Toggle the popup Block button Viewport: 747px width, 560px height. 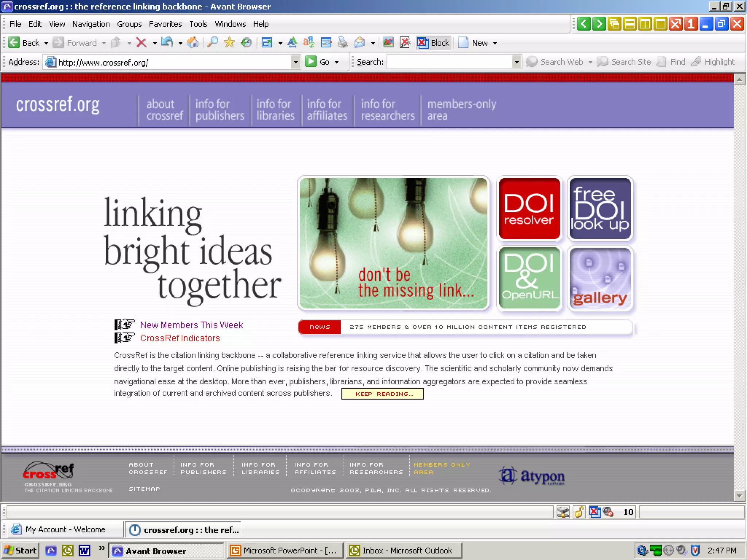[x=433, y=43]
